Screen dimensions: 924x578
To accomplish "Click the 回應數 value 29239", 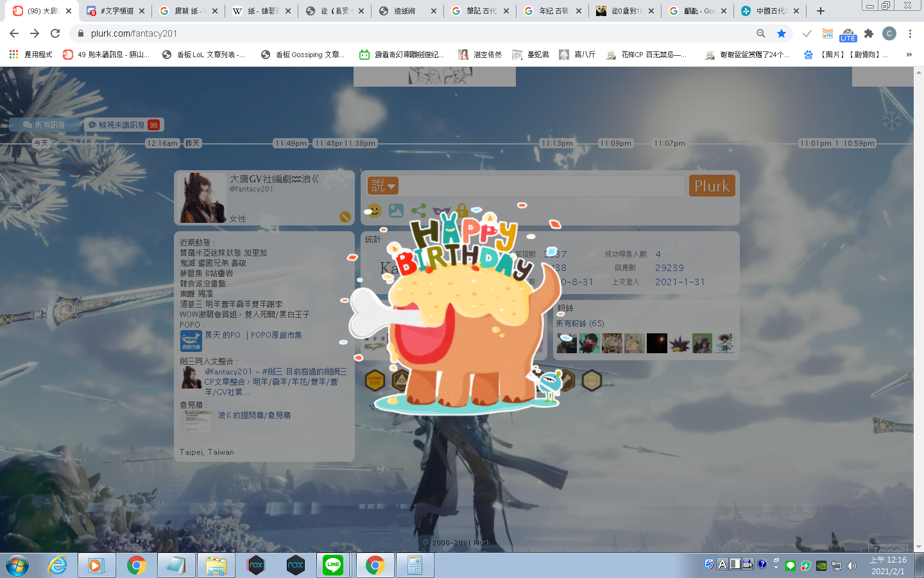I will (669, 268).
